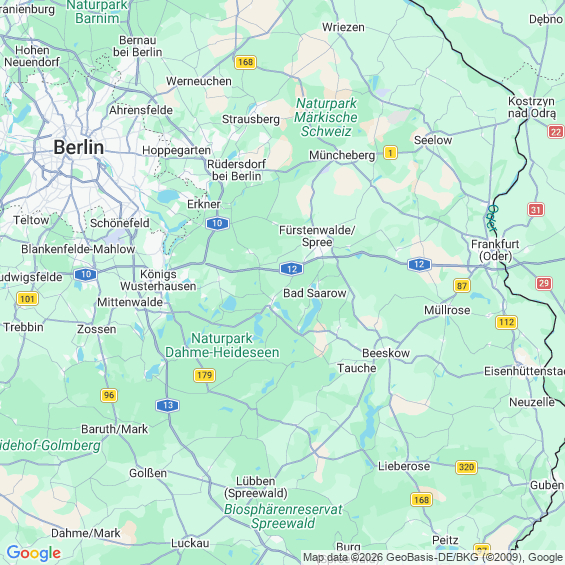The width and height of the screenshot is (565, 565).
Task: Click the yellow 96 road shield
Action: 109,395
